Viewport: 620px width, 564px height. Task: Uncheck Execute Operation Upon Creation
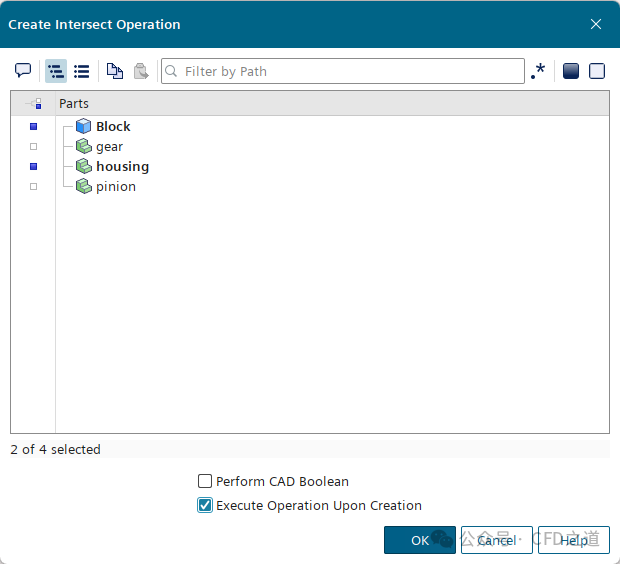(205, 505)
